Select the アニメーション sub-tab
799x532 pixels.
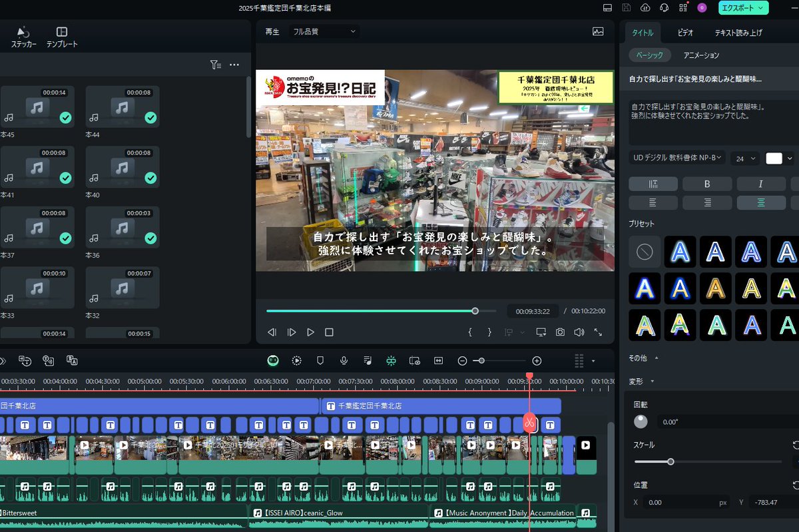pyautogui.click(x=701, y=55)
